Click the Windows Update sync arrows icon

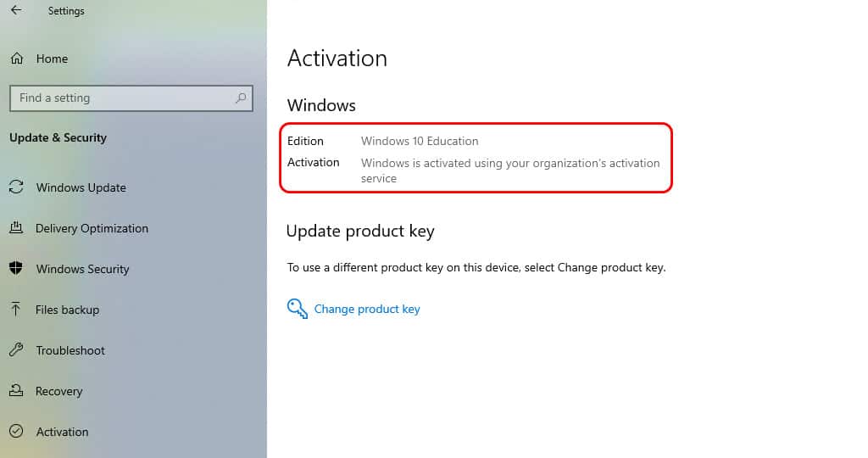click(17, 187)
